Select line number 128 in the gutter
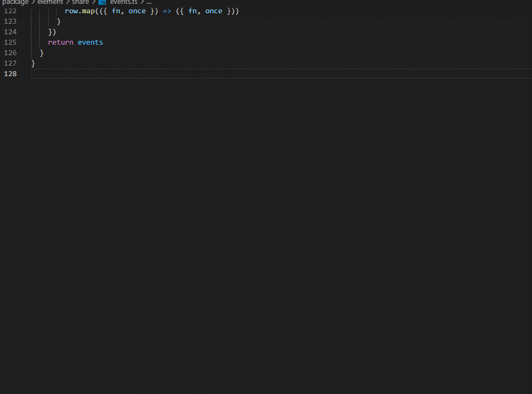The image size is (532, 394). click(10, 73)
